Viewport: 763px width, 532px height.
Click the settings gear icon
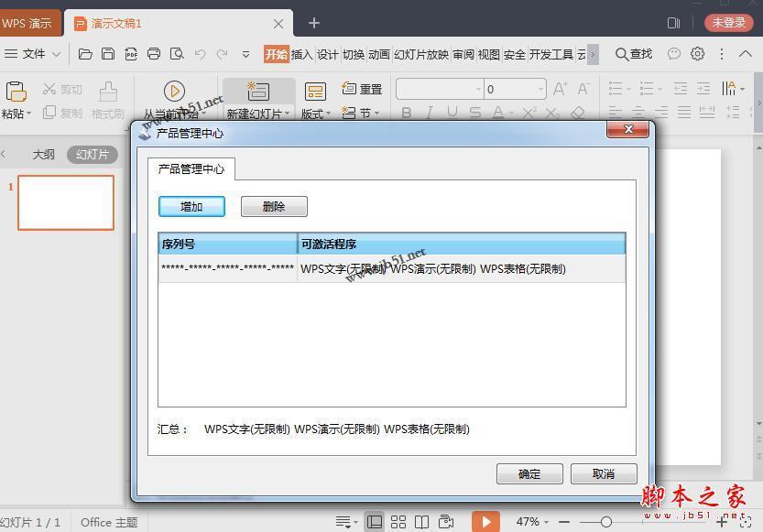(697, 53)
